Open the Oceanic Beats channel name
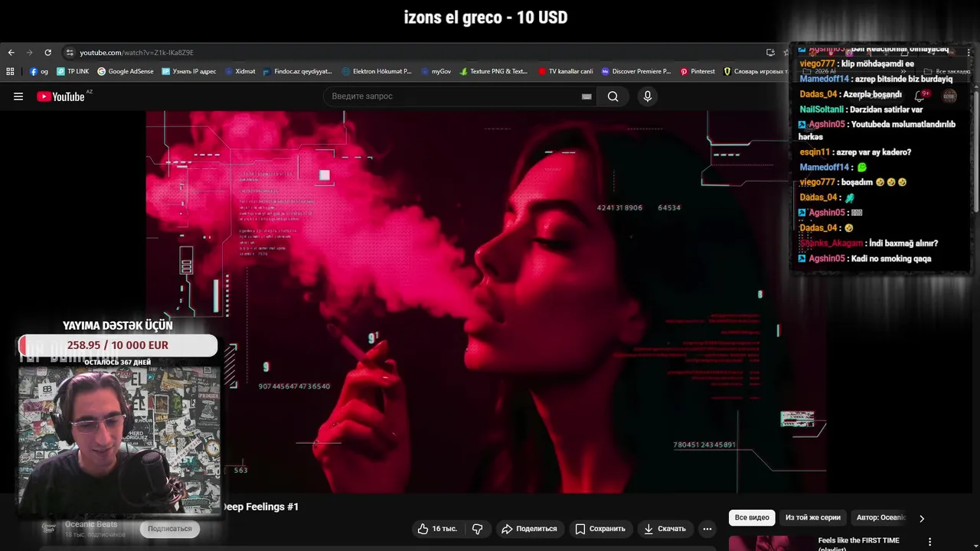The height and width of the screenshot is (551, 980). (x=91, y=524)
